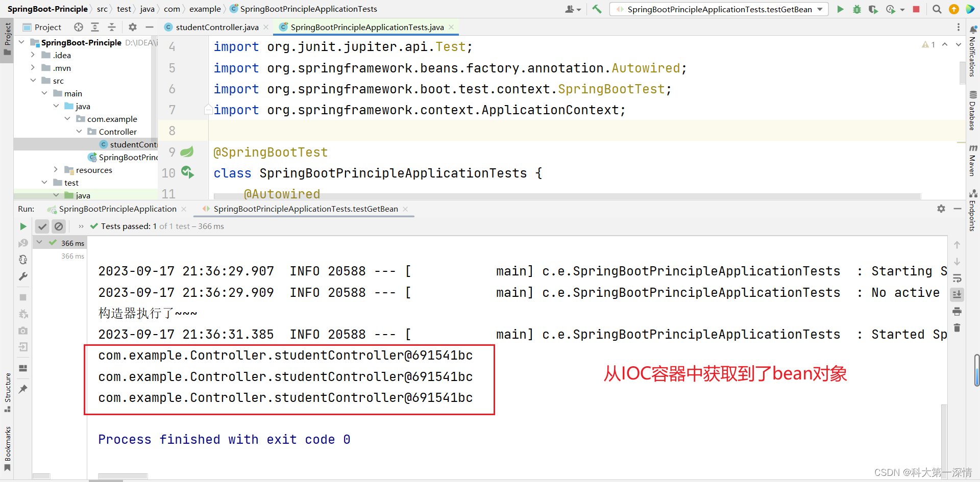980x482 pixels.
Task: Open Run panel settings gear
Action: tap(941, 209)
